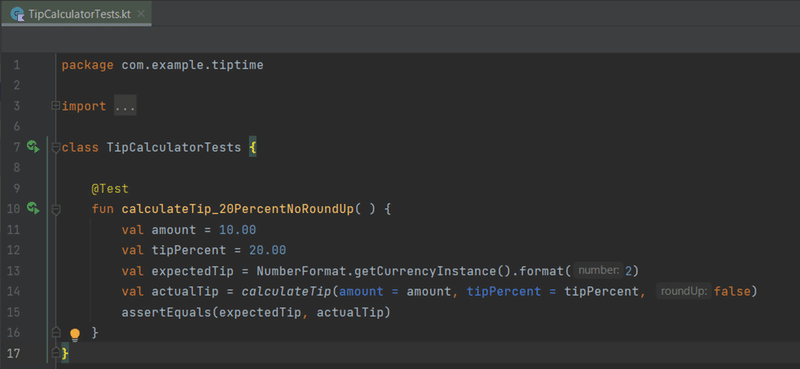Click the 'class' keyword on line 7
This screenshot has height=369, width=800.
click(x=80, y=147)
